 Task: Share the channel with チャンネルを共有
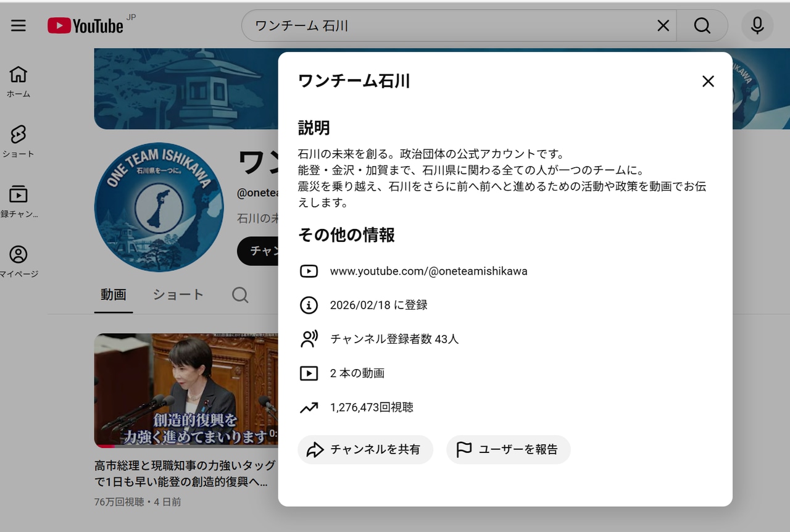(365, 449)
